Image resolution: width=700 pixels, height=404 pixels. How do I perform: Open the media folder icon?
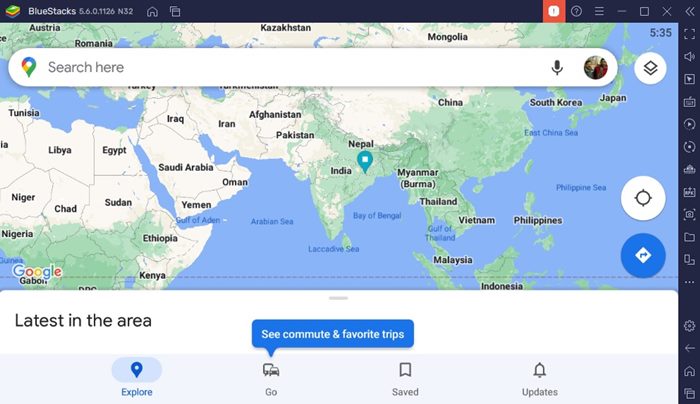689,237
